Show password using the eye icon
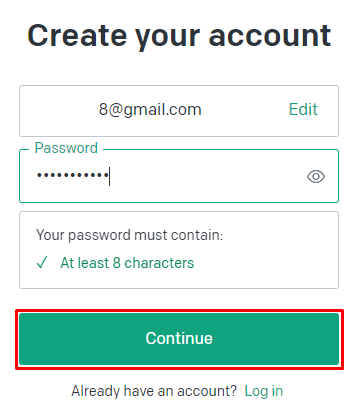363x419 pixels. tap(316, 176)
